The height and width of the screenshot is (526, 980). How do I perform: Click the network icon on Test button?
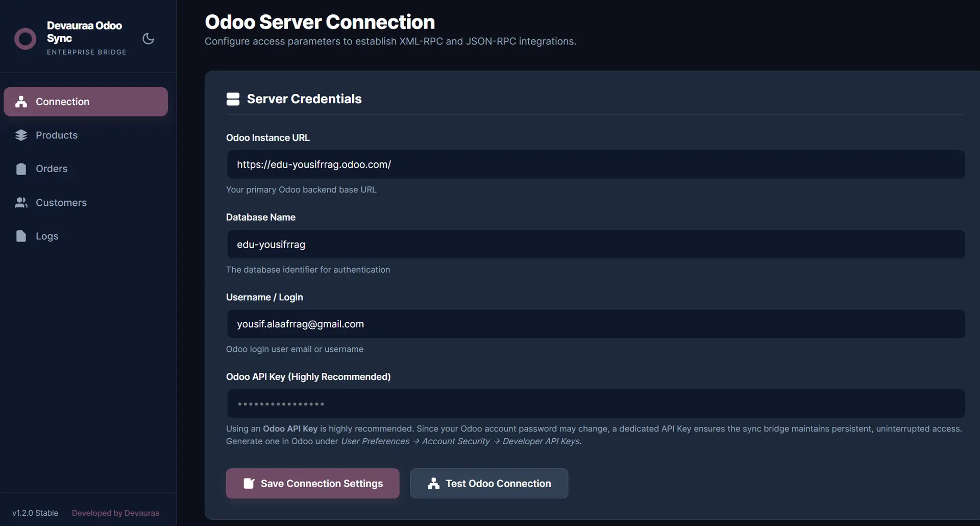click(434, 484)
